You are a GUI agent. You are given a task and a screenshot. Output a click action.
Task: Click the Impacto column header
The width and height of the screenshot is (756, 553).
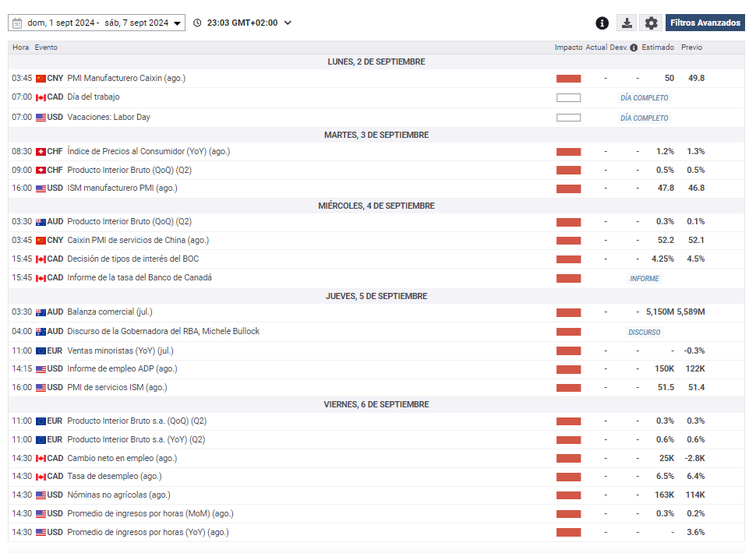pos(568,48)
